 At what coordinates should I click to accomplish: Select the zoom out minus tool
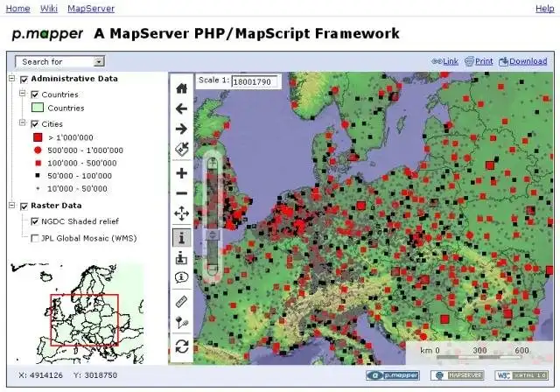[182, 193]
